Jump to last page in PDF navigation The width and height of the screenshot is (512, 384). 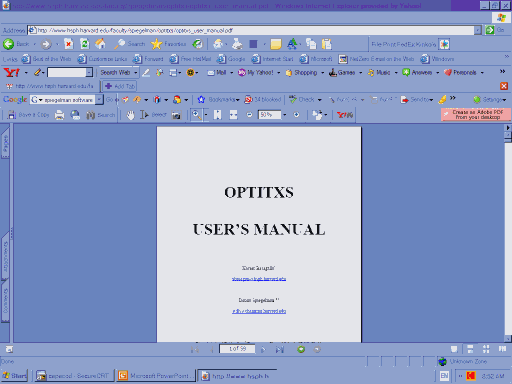(280, 349)
